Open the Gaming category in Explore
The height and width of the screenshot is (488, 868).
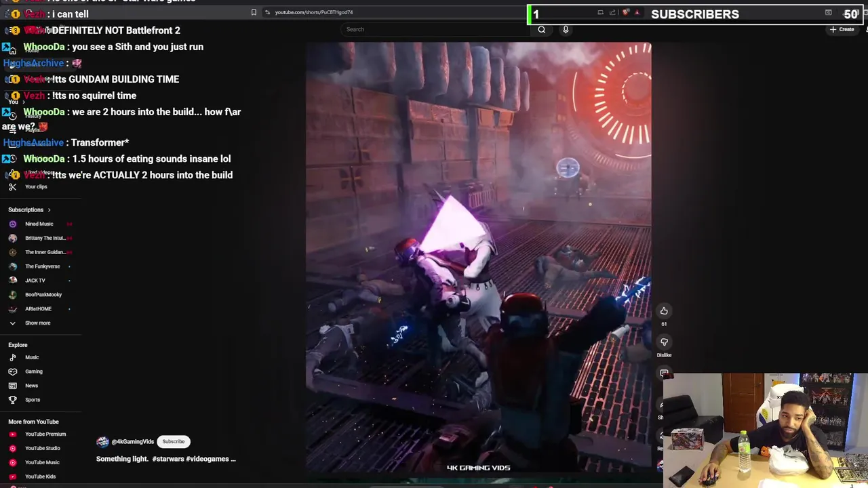tap(26, 371)
